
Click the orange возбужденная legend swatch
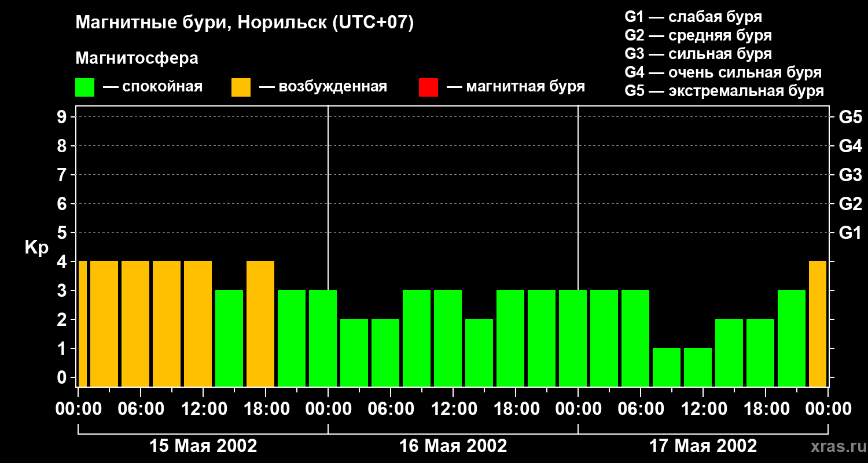point(241,87)
